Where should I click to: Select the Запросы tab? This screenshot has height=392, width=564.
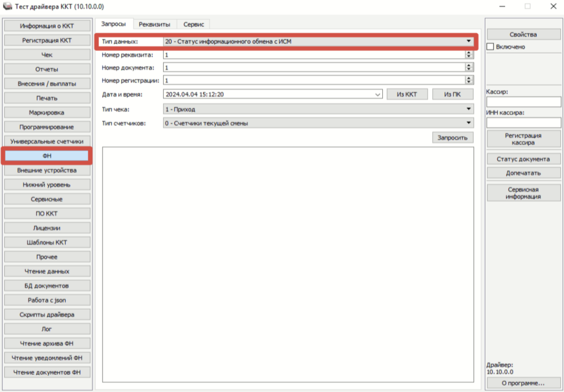[113, 24]
